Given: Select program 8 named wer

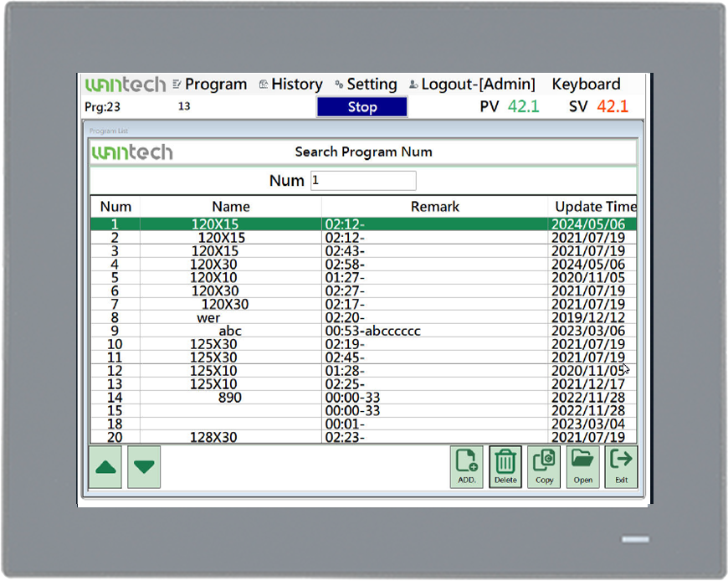Looking at the screenshot, I should (363, 317).
